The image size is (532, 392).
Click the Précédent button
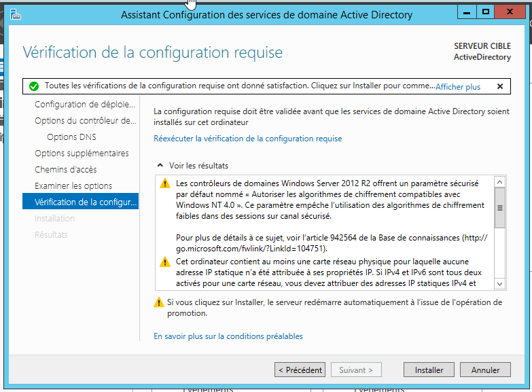click(300, 370)
